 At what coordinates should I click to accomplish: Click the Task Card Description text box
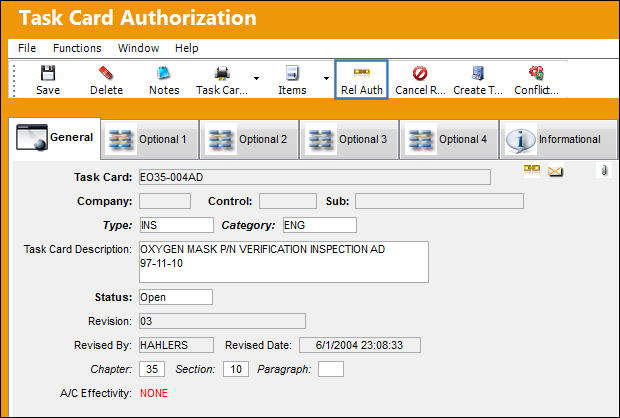[284, 262]
